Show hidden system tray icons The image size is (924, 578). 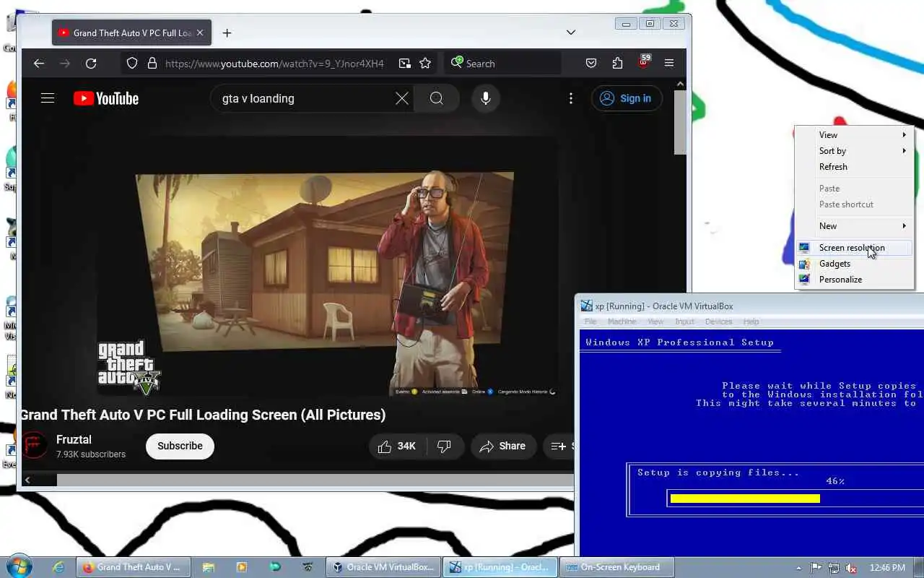(798, 569)
